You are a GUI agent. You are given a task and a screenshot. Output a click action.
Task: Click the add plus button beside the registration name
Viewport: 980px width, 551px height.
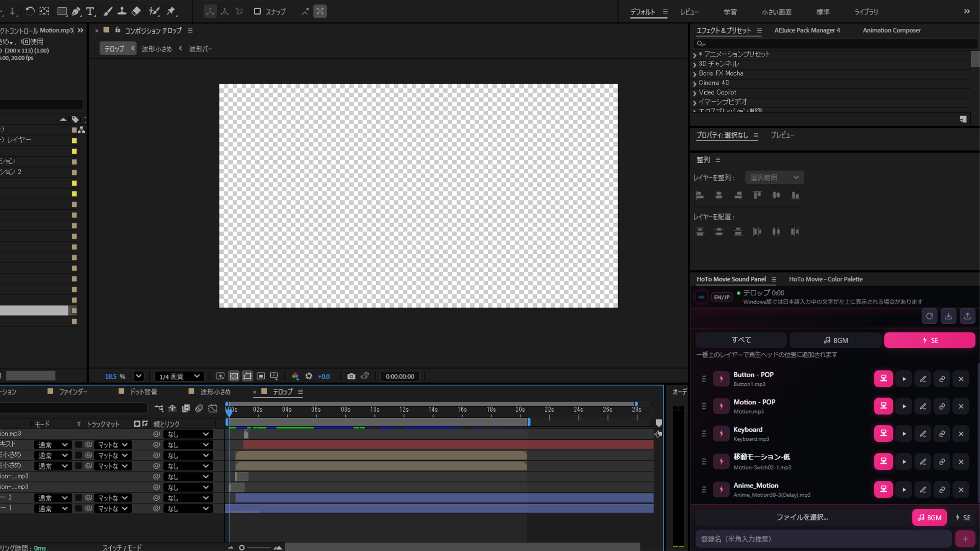tap(965, 539)
